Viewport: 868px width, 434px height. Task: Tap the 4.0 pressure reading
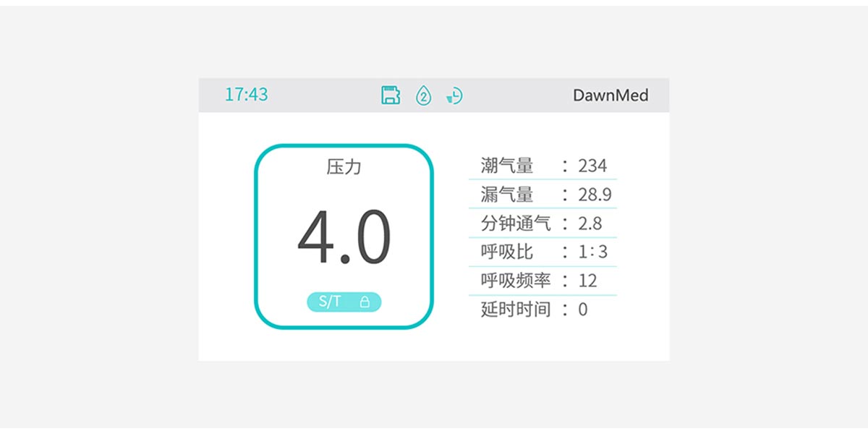[x=344, y=238]
